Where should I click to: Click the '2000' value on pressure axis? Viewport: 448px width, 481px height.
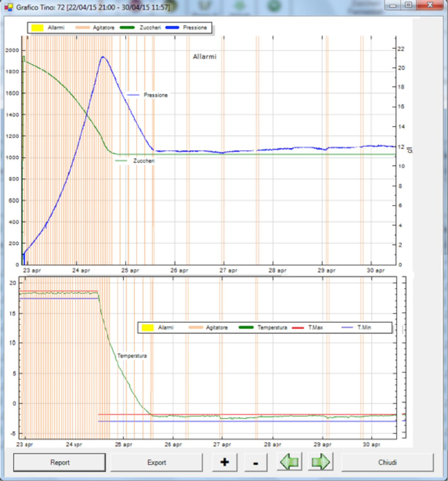point(12,50)
